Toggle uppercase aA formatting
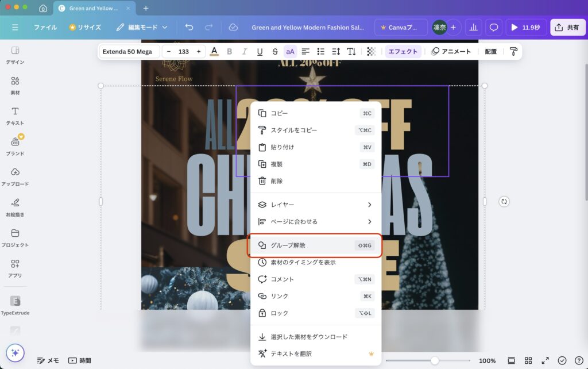 click(290, 51)
